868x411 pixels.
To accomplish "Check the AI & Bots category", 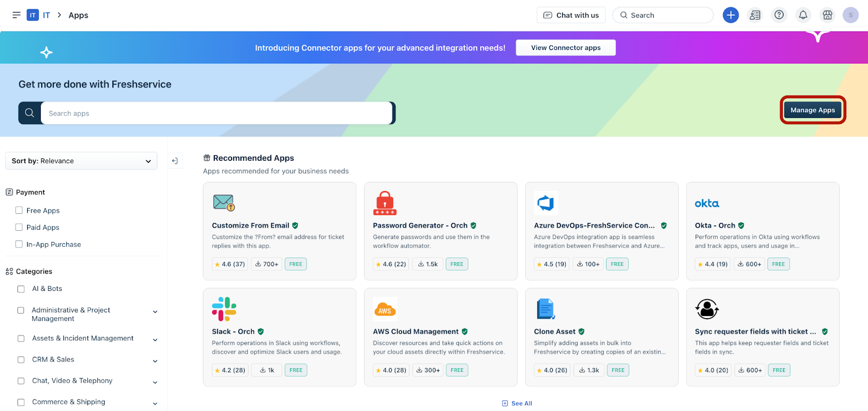I will [21, 289].
